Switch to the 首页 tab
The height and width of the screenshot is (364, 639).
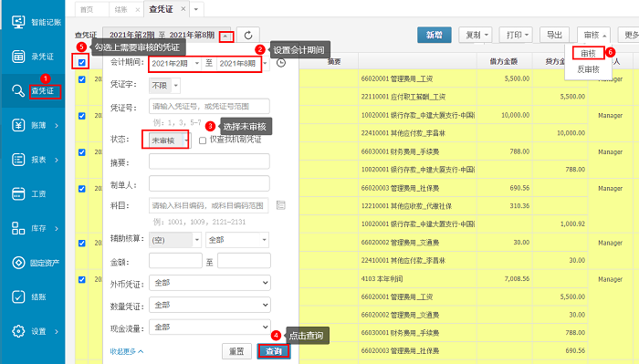87,10
